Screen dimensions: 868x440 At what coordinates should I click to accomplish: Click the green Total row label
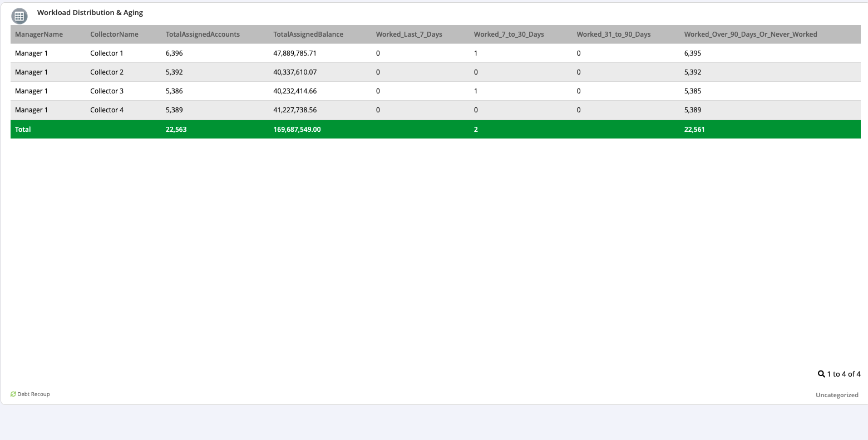[x=23, y=129]
